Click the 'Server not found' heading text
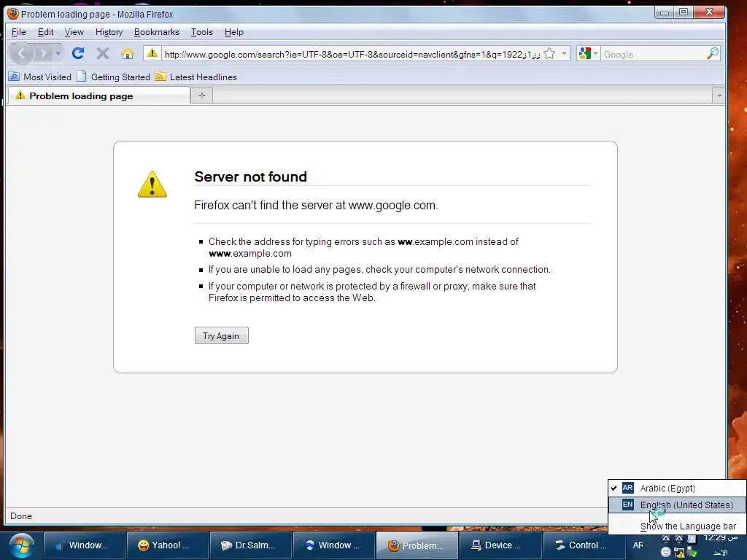 [x=251, y=176]
